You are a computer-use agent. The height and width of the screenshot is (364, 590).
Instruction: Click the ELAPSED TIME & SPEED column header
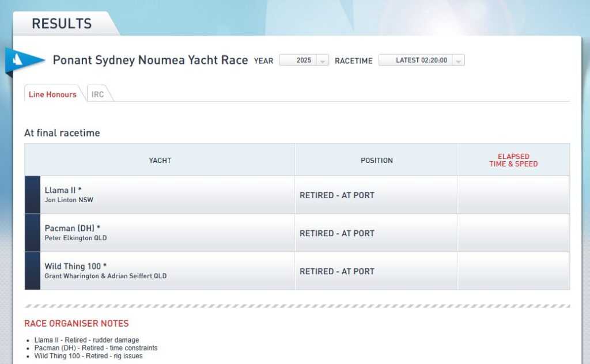click(x=513, y=160)
